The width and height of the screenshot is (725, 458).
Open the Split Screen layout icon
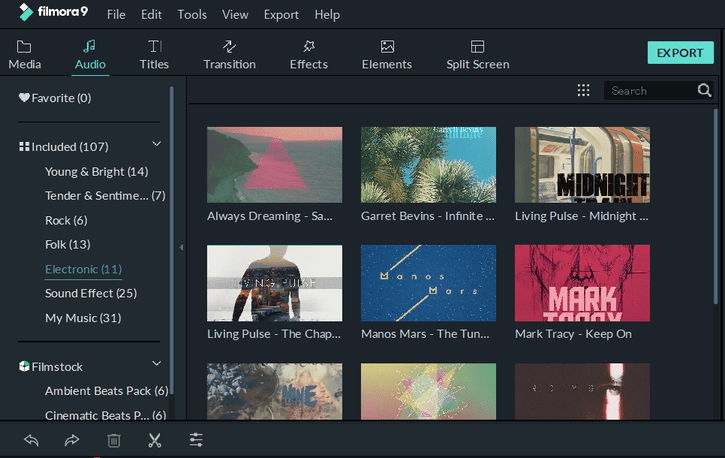[477, 46]
